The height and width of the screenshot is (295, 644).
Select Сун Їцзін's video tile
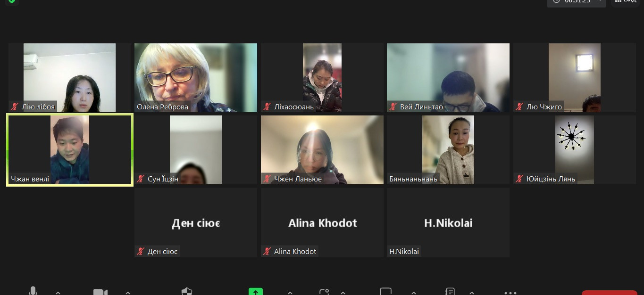point(196,150)
